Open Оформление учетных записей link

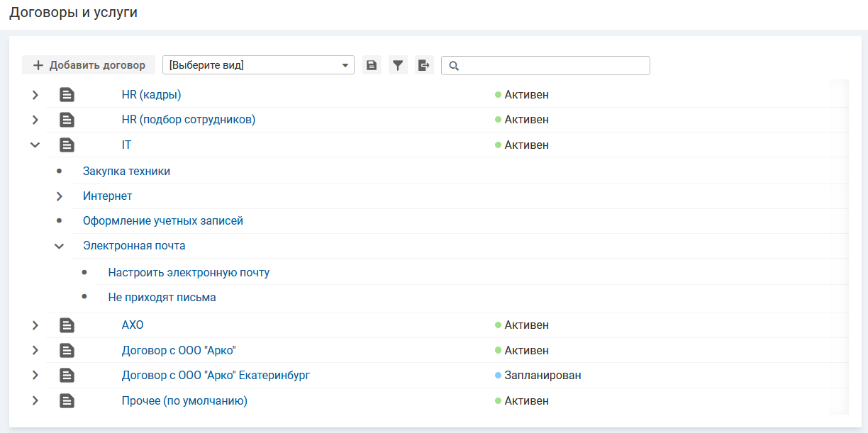162,221
